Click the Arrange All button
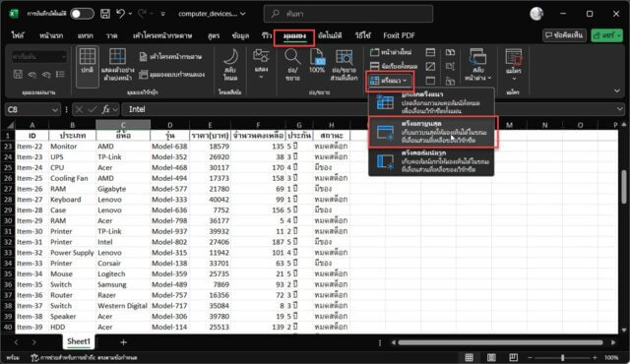Screen dimensions: 630x364 click(x=394, y=66)
